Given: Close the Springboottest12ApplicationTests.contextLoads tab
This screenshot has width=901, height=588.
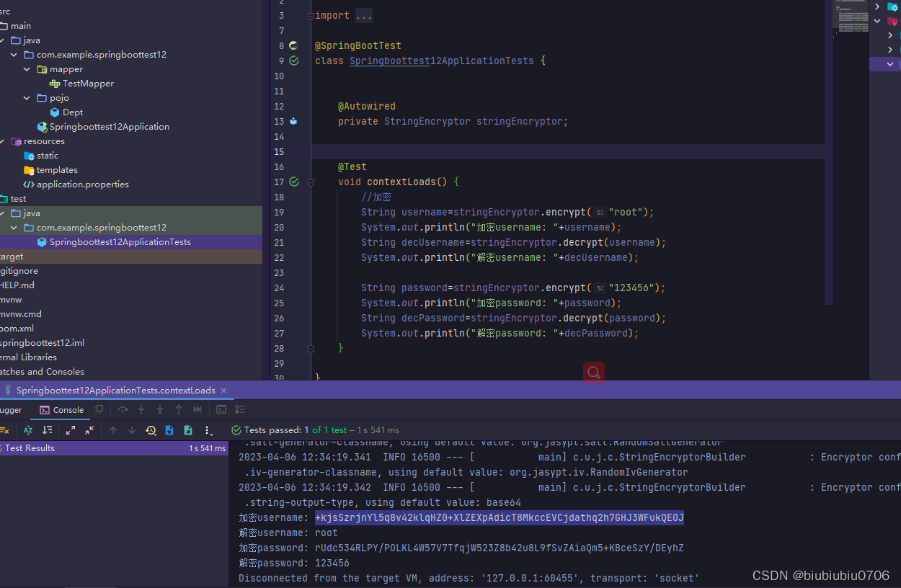Looking at the screenshot, I should coord(224,389).
